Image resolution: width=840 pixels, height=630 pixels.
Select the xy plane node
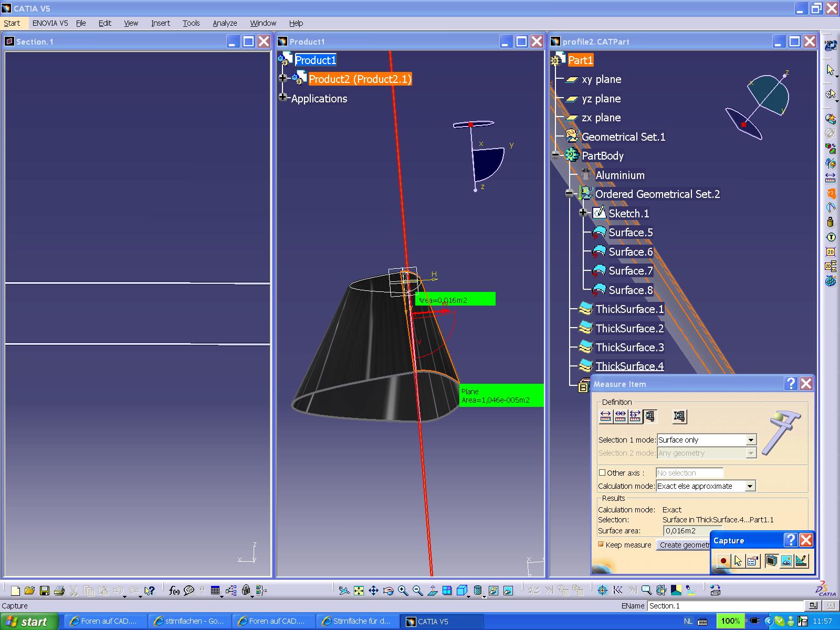[601, 79]
